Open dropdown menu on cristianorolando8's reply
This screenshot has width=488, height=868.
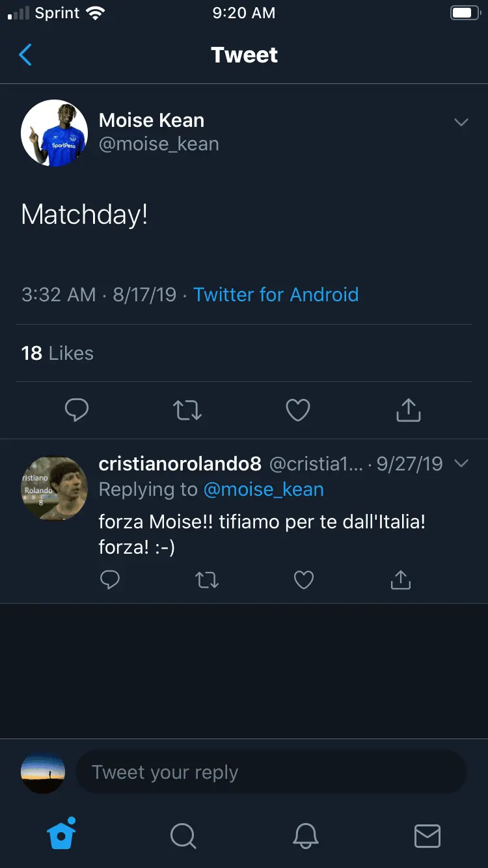[x=461, y=463]
